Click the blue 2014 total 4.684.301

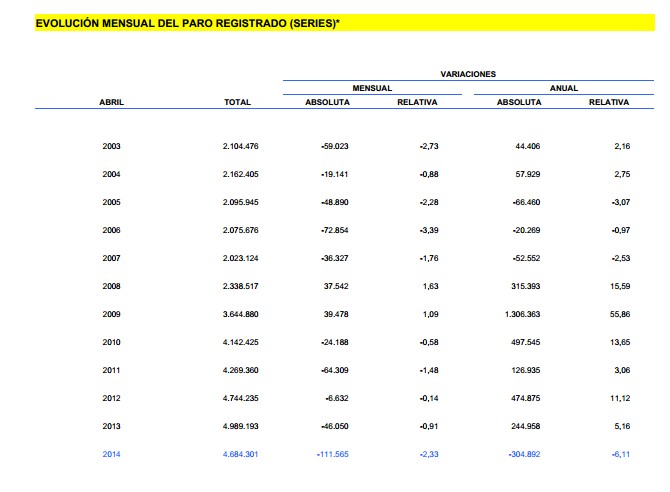click(241, 455)
